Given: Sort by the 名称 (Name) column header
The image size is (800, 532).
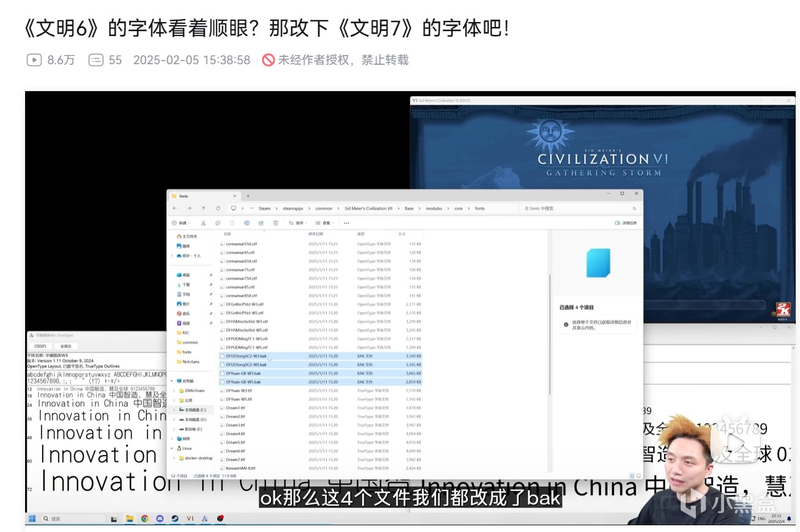Looking at the screenshot, I should point(228,234).
